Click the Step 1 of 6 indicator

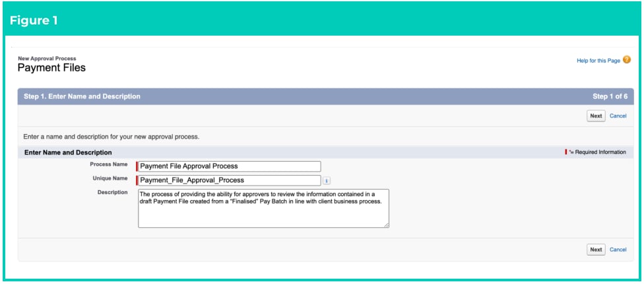pyautogui.click(x=610, y=96)
